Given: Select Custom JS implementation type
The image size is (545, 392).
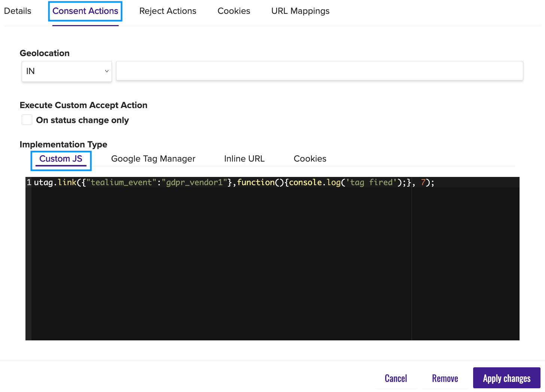Looking at the screenshot, I should click(x=61, y=159).
